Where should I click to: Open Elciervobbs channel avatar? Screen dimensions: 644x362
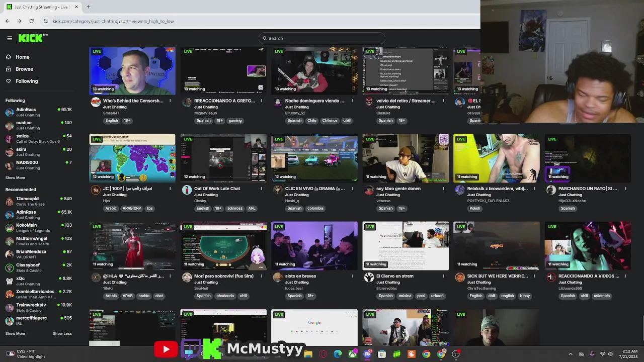tap(369, 278)
